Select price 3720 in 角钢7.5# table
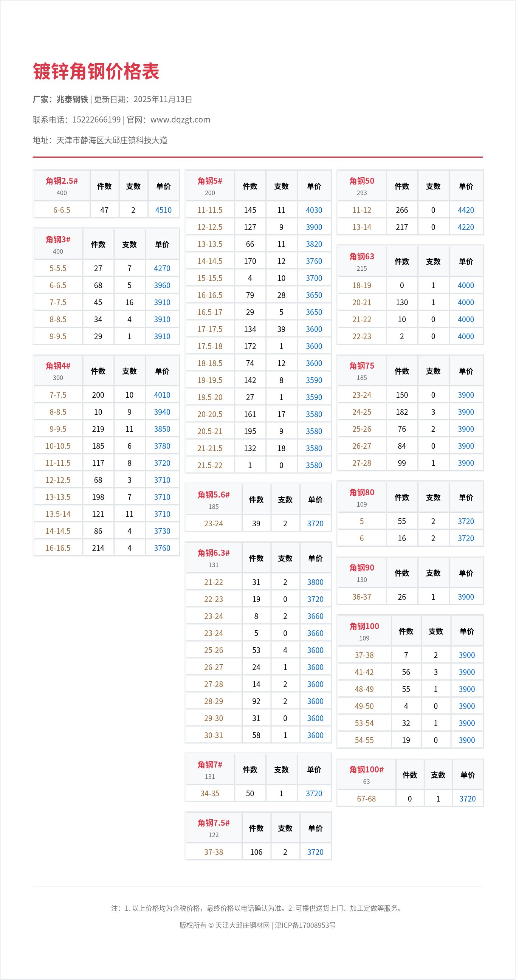 315,852
